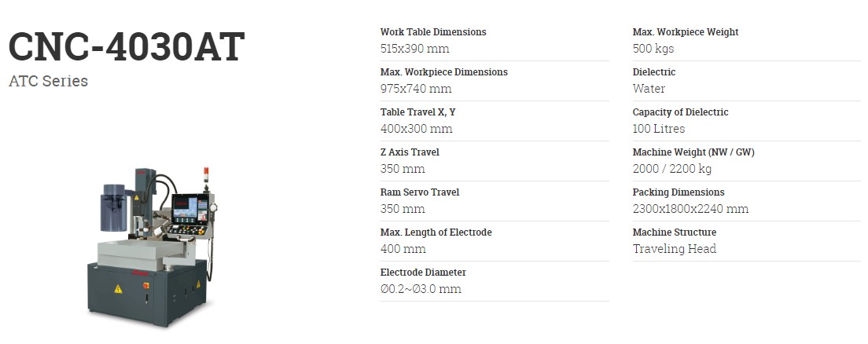Click the Ram Servo Travel label
868x344 pixels.
pos(420,192)
